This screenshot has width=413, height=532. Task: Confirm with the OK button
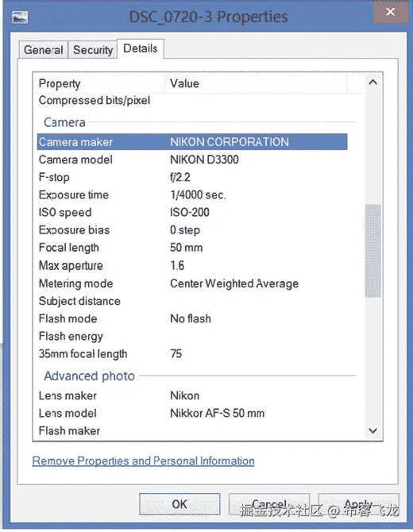point(179,504)
